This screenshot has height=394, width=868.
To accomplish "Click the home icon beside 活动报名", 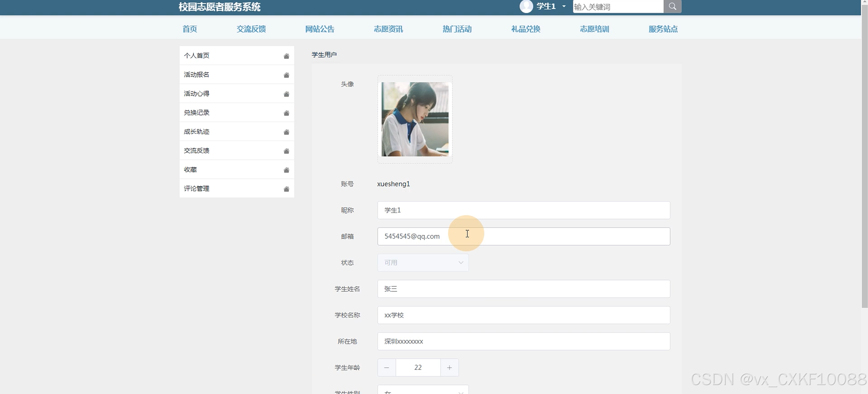I will click(286, 75).
